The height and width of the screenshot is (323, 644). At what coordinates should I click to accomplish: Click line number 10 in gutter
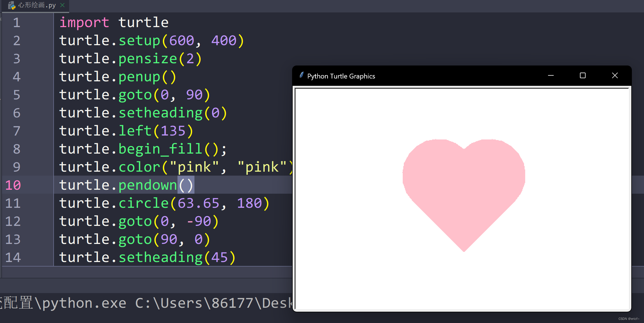[13, 185]
